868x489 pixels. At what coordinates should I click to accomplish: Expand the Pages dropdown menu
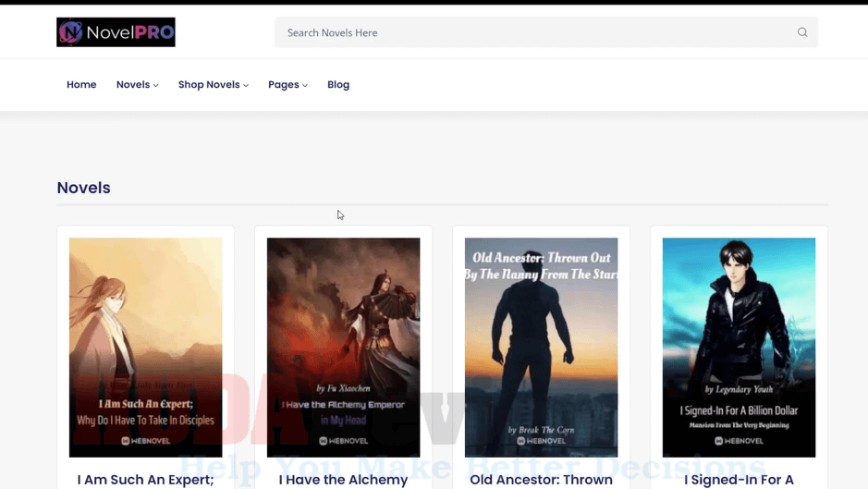click(x=287, y=85)
